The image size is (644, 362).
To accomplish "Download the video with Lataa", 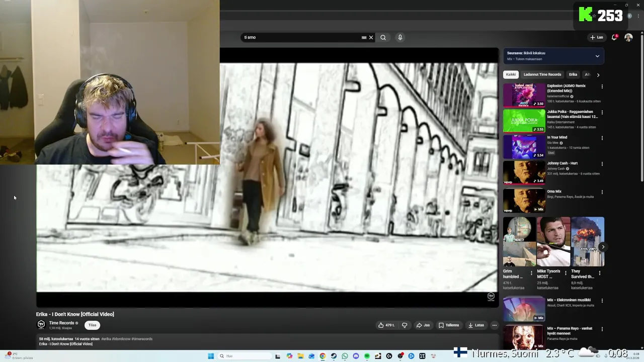I will [x=475, y=325].
